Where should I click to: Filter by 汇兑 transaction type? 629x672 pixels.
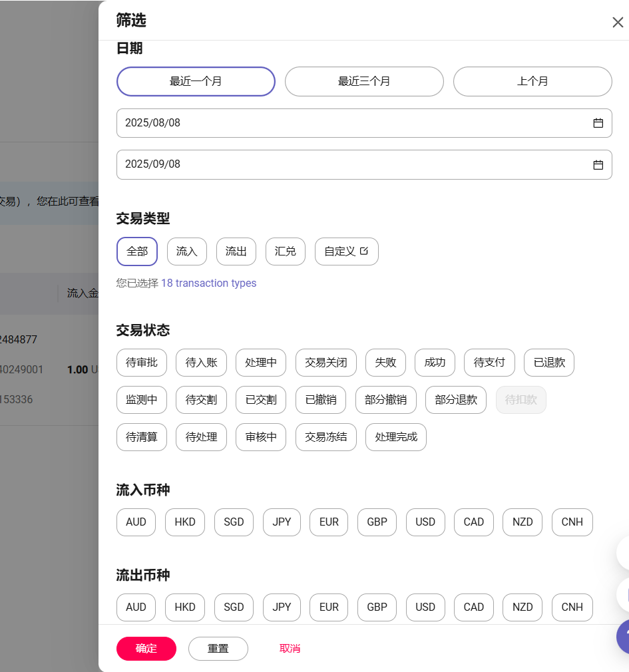coord(286,252)
